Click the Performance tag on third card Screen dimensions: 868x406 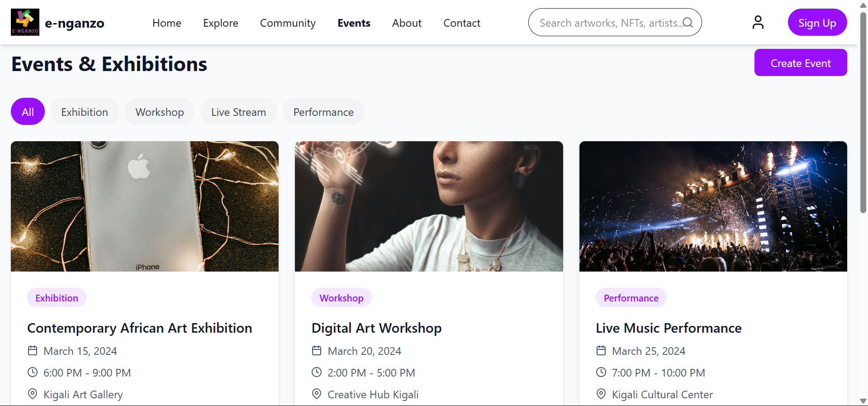631,297
